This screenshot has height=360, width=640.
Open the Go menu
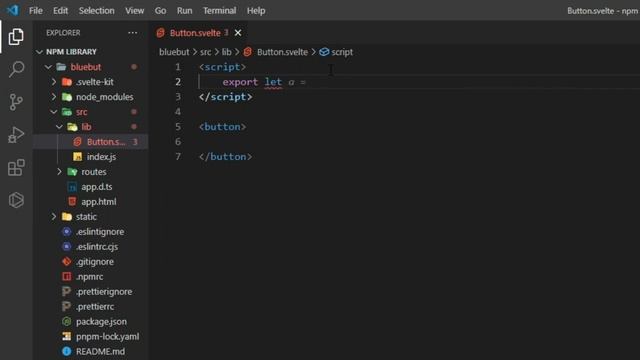(160, 11)
